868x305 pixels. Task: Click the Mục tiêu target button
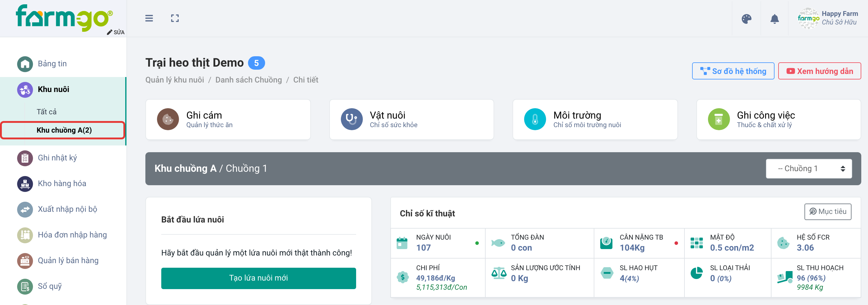(x=828, y=212)
